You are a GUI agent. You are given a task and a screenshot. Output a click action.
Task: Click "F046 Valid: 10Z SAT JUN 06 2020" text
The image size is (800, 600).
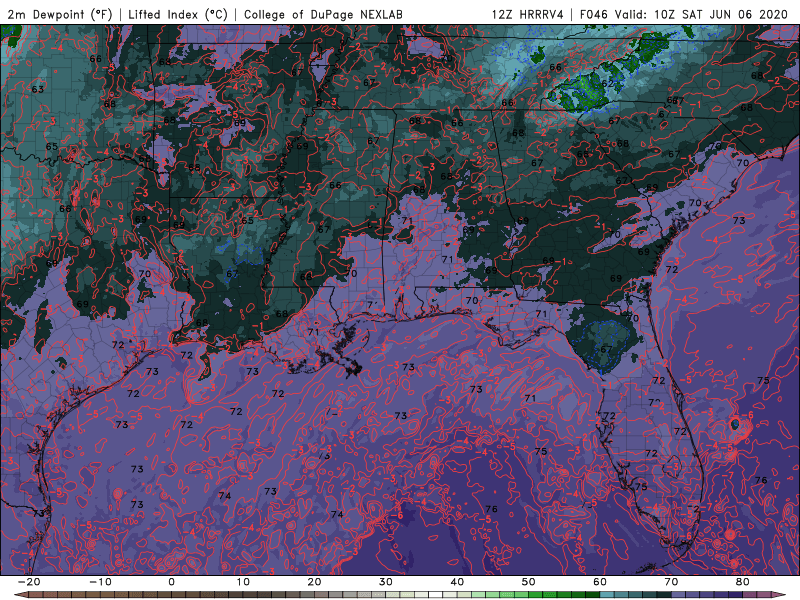coord(684,14)
